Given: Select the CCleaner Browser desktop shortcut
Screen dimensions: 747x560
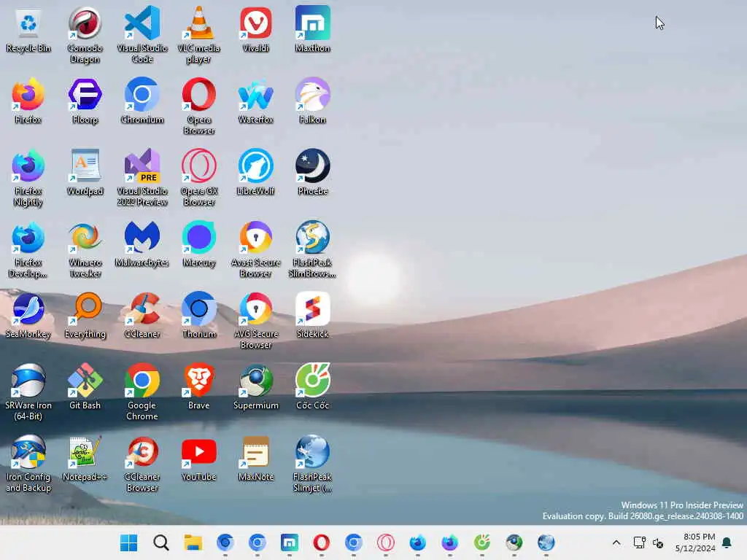Looking at the screenshot, I should pyautogui.click(x=142, y=464).
